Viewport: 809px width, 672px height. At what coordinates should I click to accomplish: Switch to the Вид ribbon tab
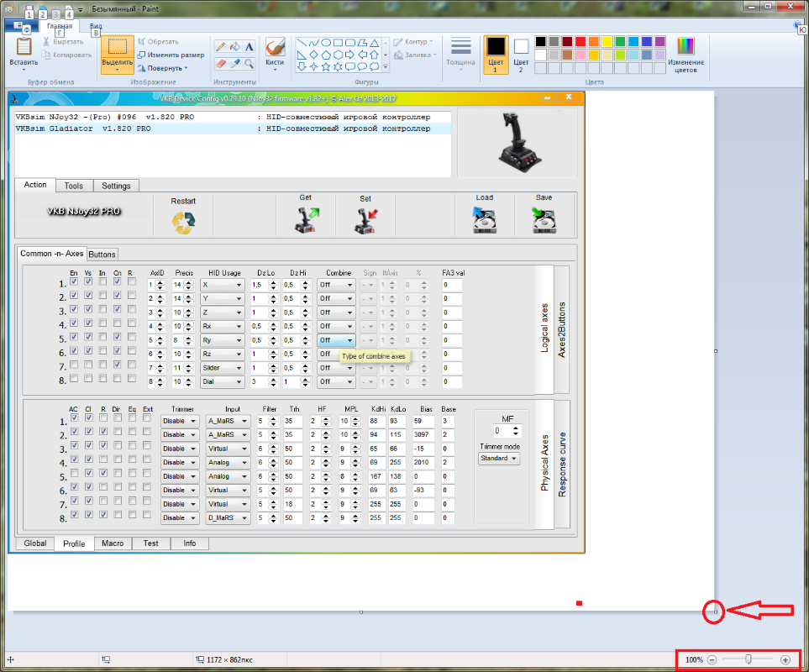pyautogui.click(x=96, y=26)
